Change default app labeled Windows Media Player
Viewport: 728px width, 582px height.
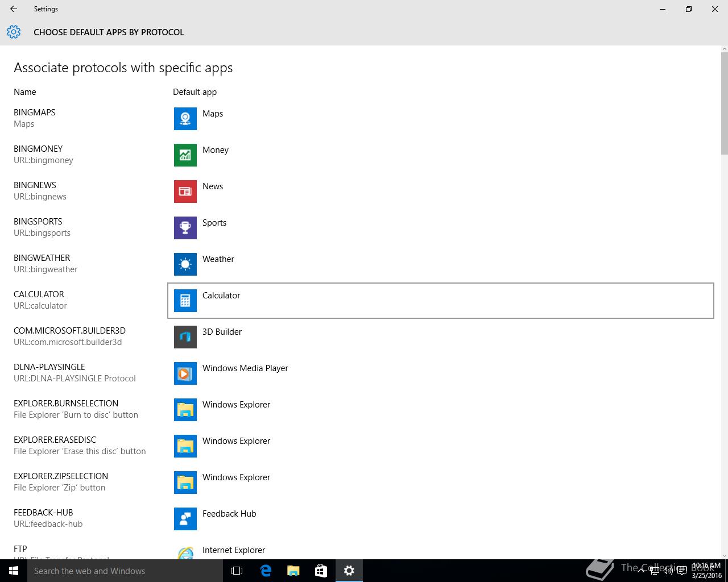pos(441,373)
